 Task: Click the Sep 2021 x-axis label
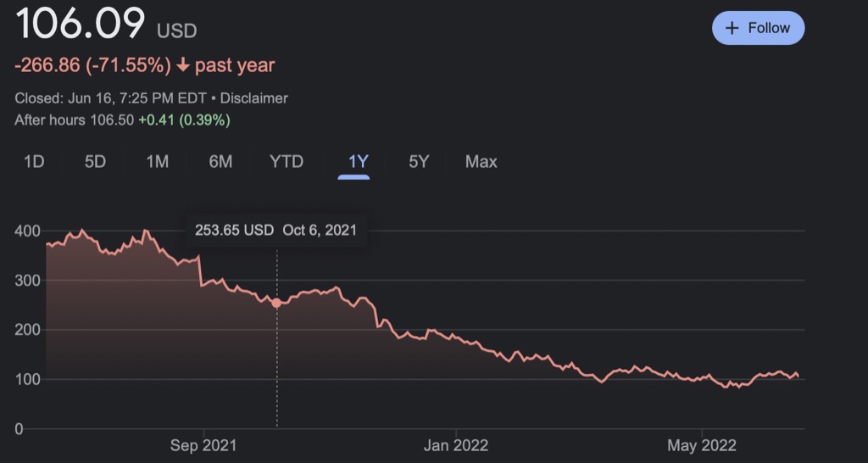(203, 445)
